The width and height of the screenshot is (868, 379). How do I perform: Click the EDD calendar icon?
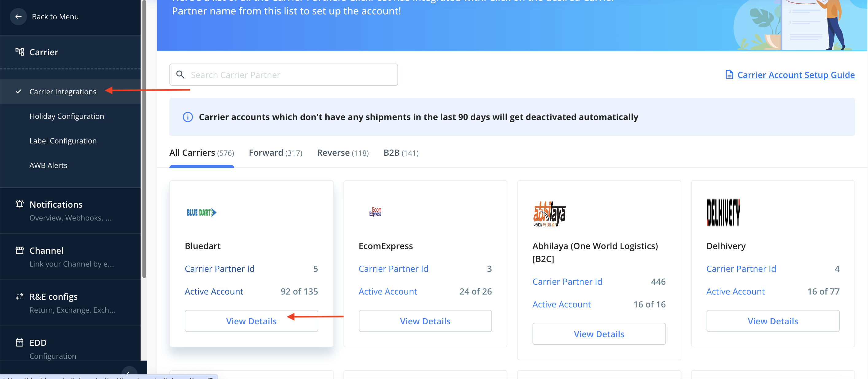click(20, 342)
